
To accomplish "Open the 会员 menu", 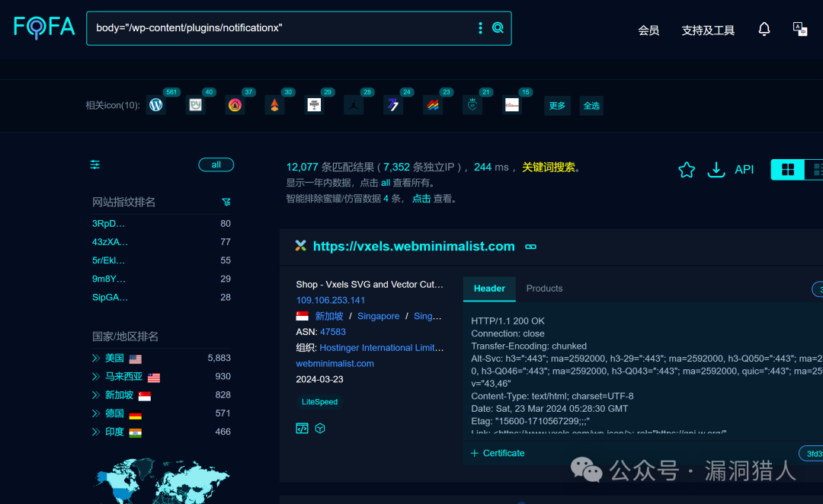I will (648, 30).
